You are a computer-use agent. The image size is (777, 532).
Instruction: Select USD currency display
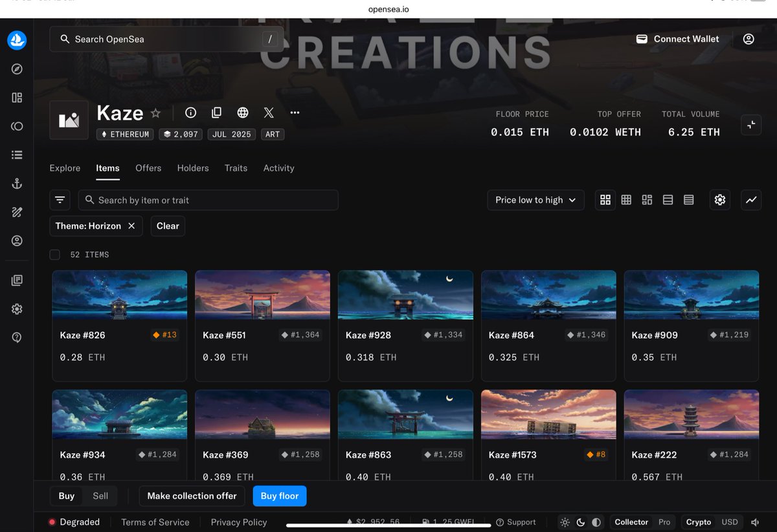730,522
